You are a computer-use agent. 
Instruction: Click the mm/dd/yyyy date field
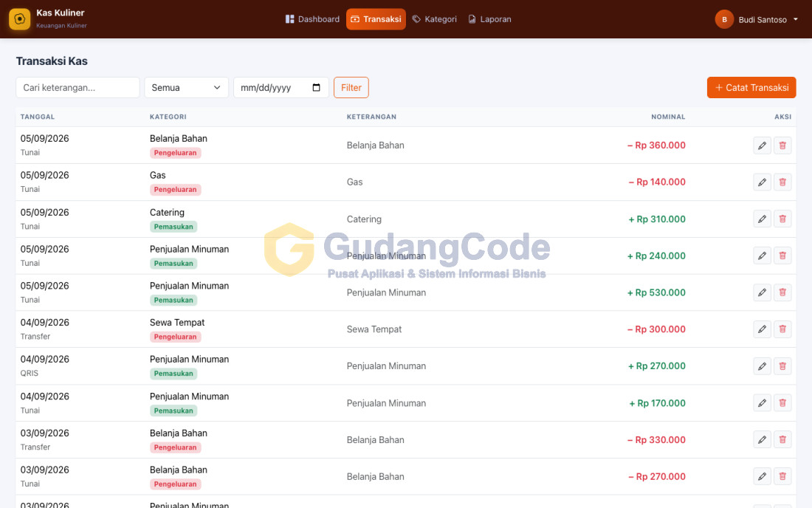point(281,88)
